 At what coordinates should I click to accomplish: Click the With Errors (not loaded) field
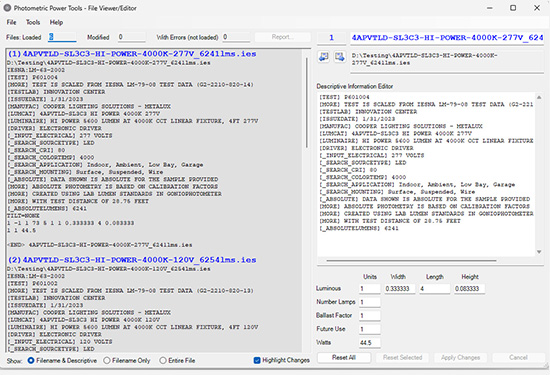[x=236, y=37]
